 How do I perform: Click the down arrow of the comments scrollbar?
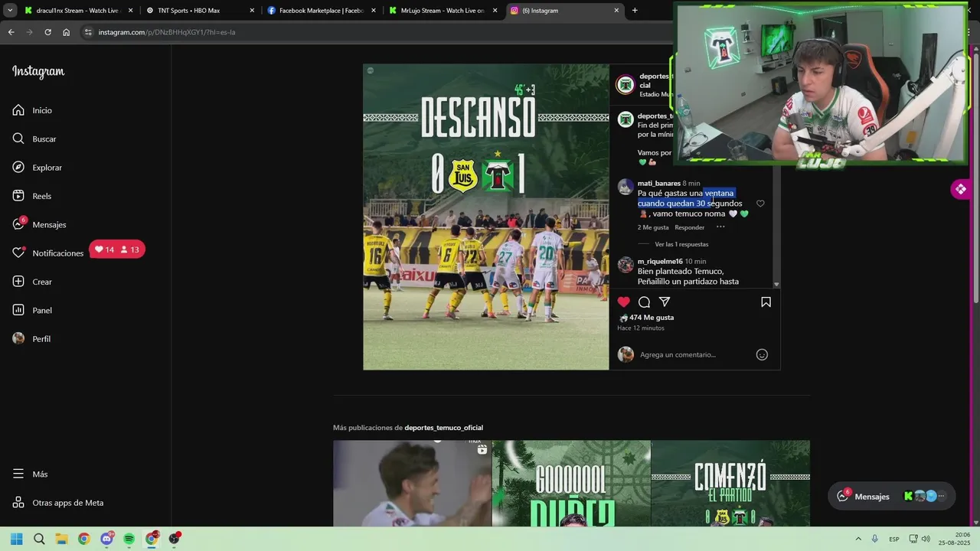pos(776,285)
